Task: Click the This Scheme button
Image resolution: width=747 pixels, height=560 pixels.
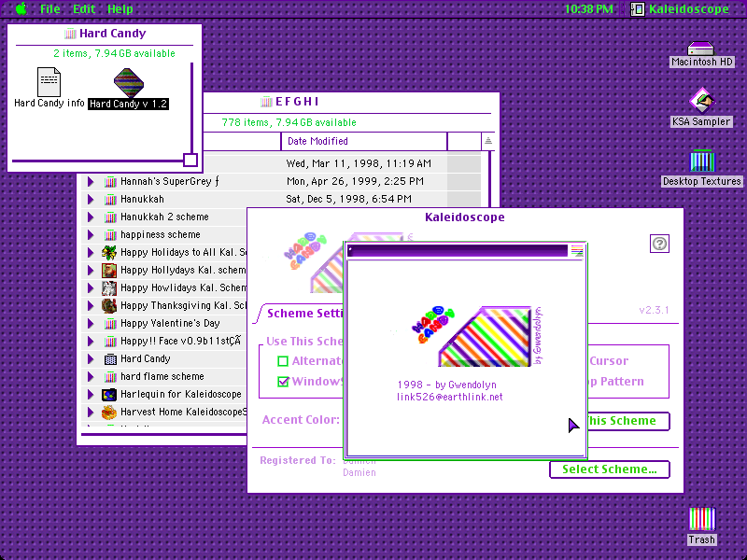Action: coord(627,421)
